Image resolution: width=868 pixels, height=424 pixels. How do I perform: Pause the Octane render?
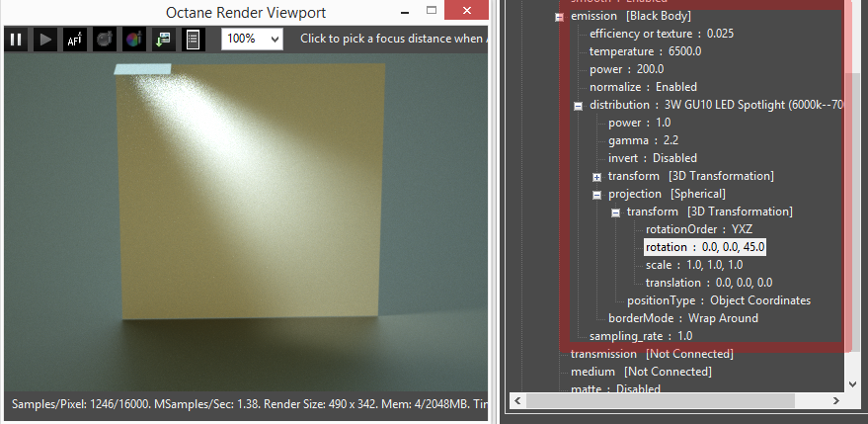16,40
